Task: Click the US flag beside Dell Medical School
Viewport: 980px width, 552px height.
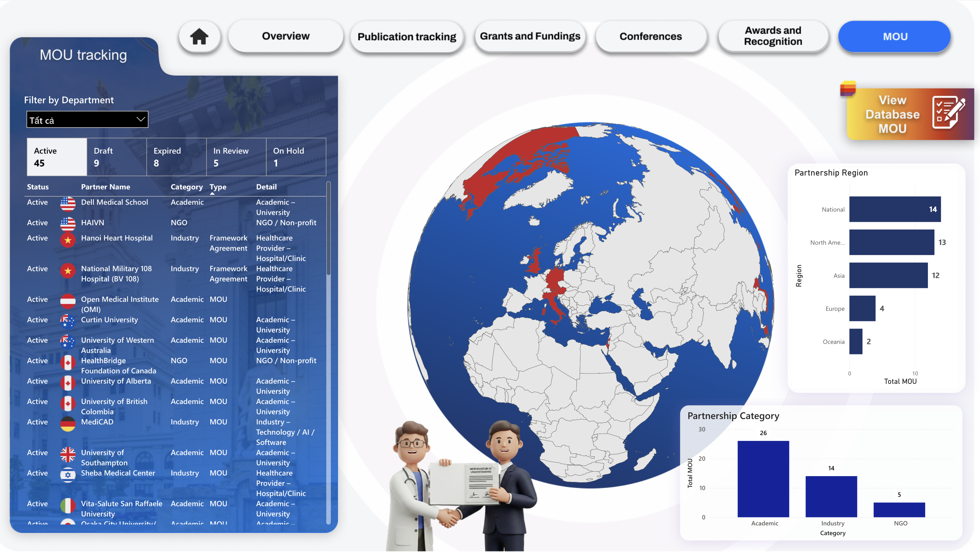Action: click(x=68, y=204)
